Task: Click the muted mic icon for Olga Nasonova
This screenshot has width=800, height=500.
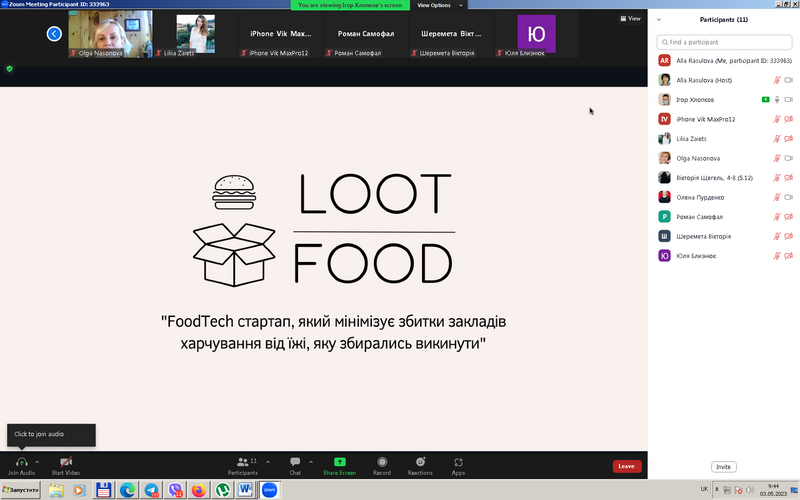Action: pyautogui.click(x=777, y=158)
